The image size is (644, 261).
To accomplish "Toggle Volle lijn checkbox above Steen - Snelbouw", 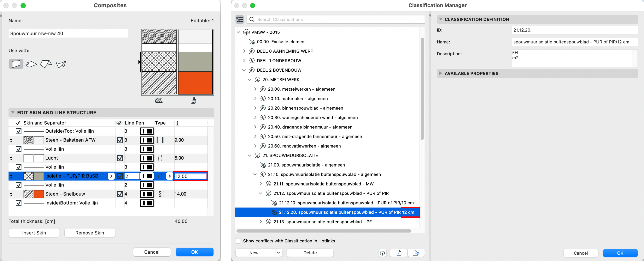I will coord(19,185).
